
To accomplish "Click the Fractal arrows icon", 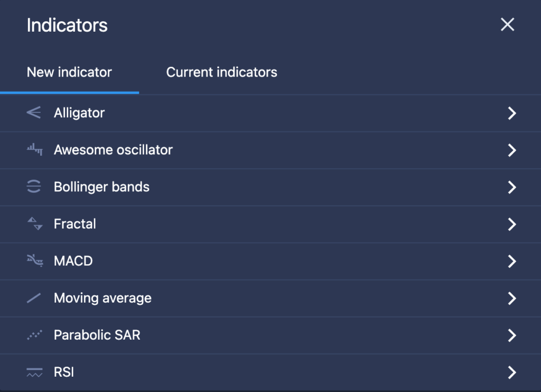I will [x=35, y=223].
